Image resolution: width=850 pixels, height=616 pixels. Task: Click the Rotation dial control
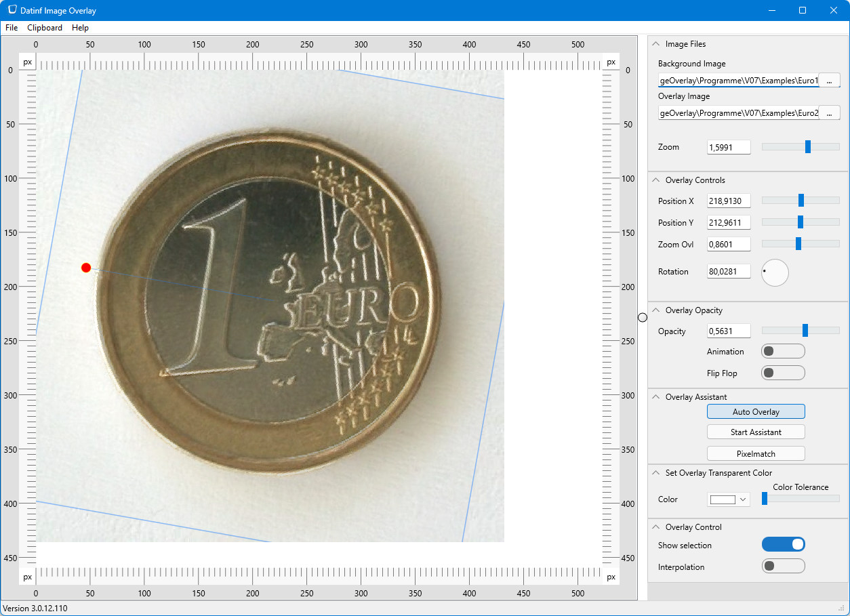point(775,272)
